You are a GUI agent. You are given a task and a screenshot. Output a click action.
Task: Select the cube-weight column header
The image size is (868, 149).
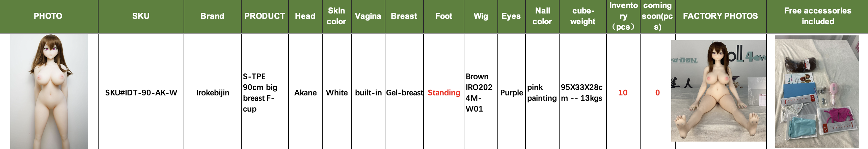coord(582,16)
